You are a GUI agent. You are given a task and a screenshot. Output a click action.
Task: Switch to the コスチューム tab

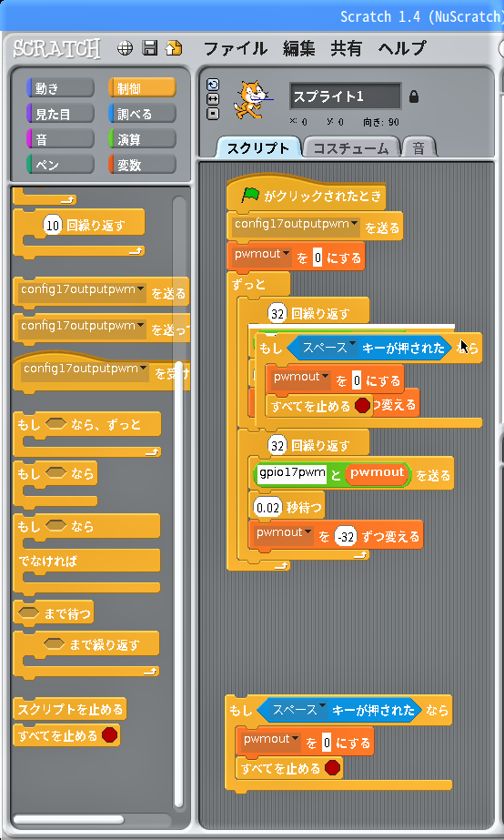(x=351, y=147)
